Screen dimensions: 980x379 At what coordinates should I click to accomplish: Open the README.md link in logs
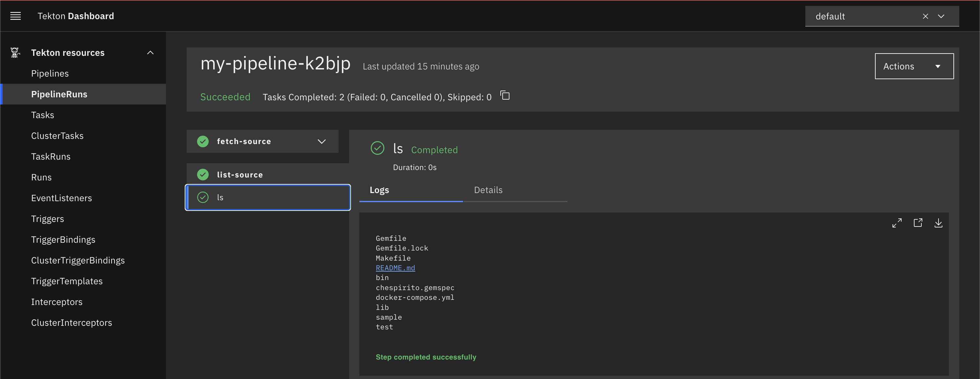coord(395,268)
